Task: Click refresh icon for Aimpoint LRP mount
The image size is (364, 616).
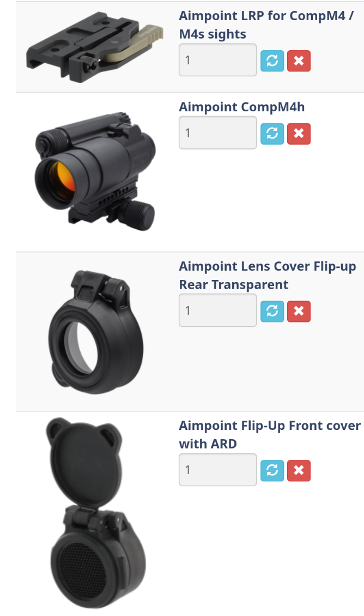Action: [272, 61]
